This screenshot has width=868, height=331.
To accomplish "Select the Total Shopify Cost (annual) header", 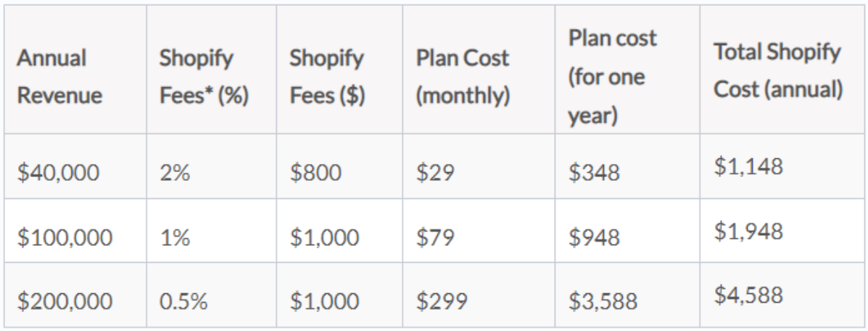I will [782, 69].
